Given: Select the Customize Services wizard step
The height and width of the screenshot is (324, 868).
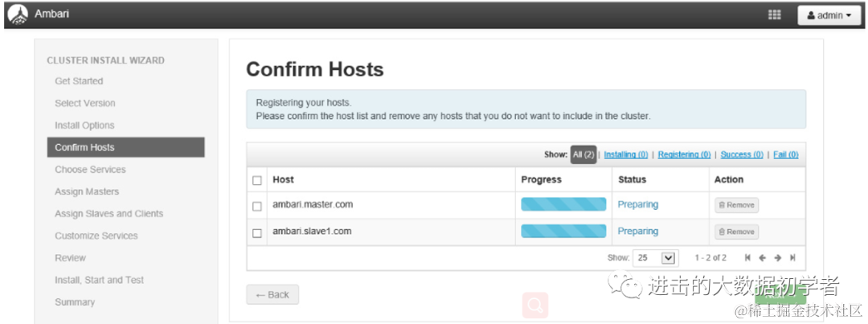Looking at the screenshot, I should pos(96,236).
